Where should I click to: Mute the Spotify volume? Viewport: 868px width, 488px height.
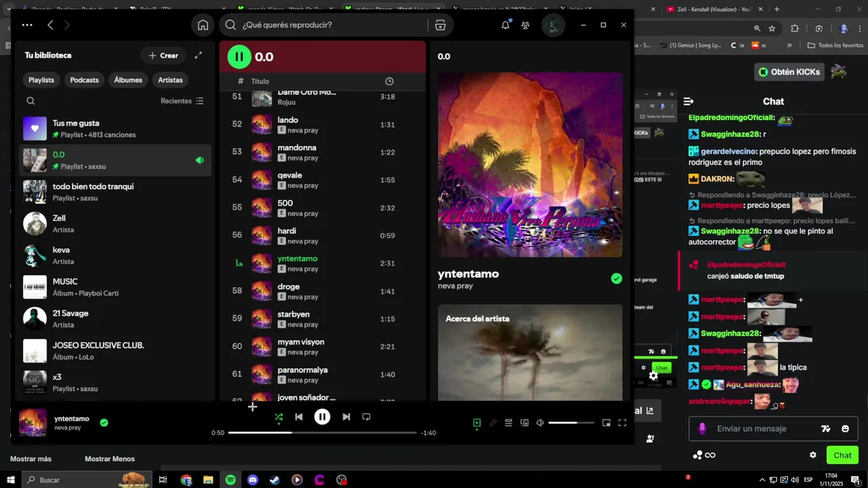(x=540, y=423)
